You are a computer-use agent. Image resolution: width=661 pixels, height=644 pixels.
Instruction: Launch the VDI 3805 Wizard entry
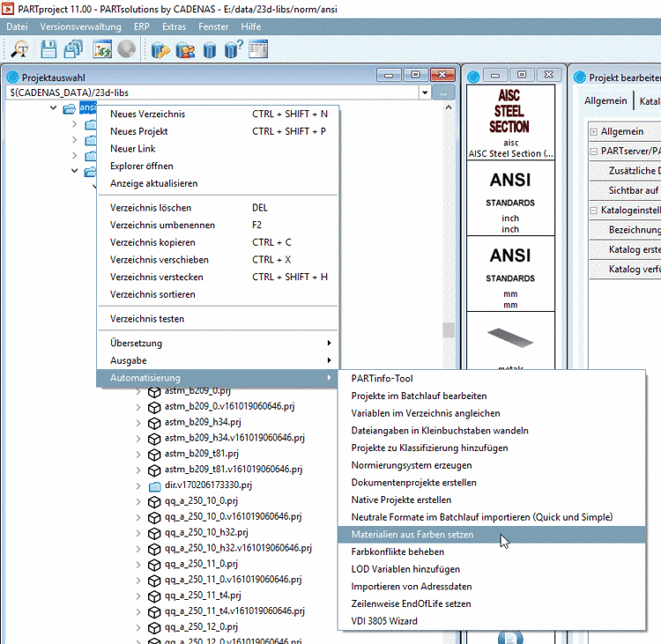coord(492,621)
